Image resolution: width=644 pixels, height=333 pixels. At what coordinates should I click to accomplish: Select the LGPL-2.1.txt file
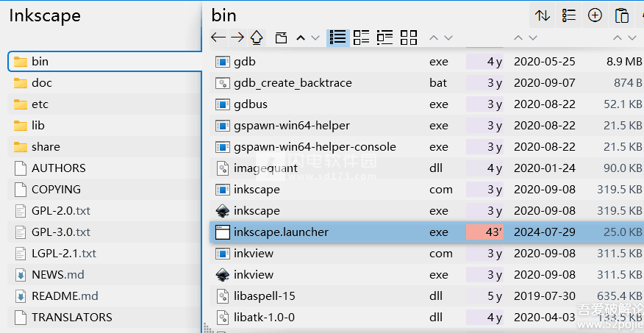[x=104, y=254]
